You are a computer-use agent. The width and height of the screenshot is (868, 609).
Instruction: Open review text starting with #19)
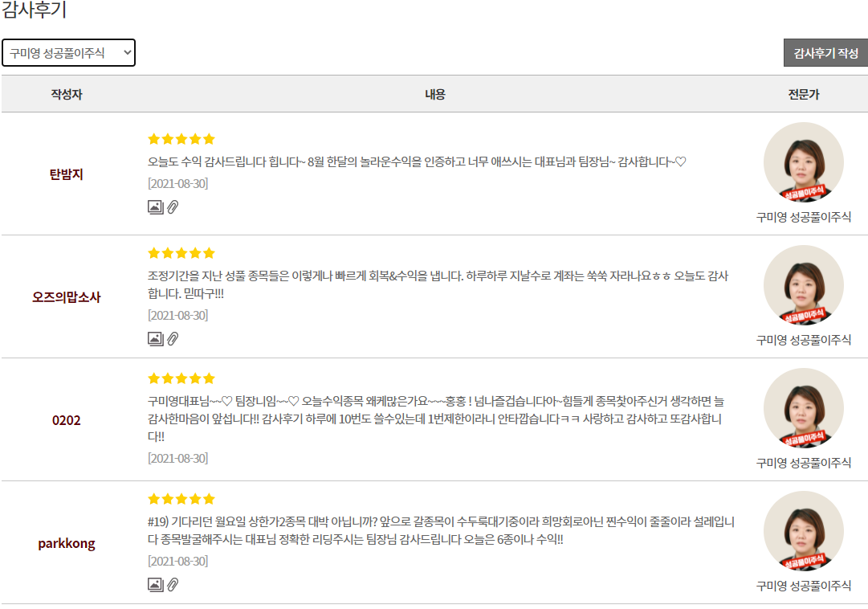tap(441, 530)
